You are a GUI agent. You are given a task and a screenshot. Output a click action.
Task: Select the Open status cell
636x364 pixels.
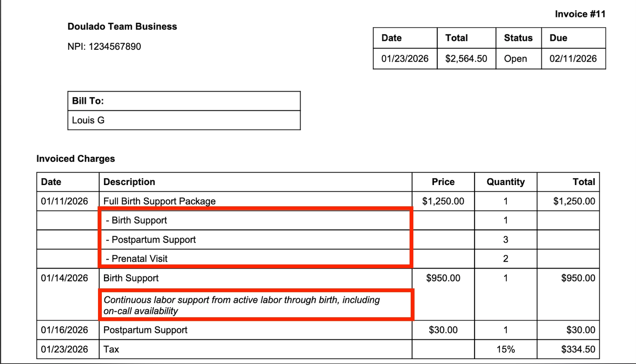pyautogui.click(x=518, y=59)
